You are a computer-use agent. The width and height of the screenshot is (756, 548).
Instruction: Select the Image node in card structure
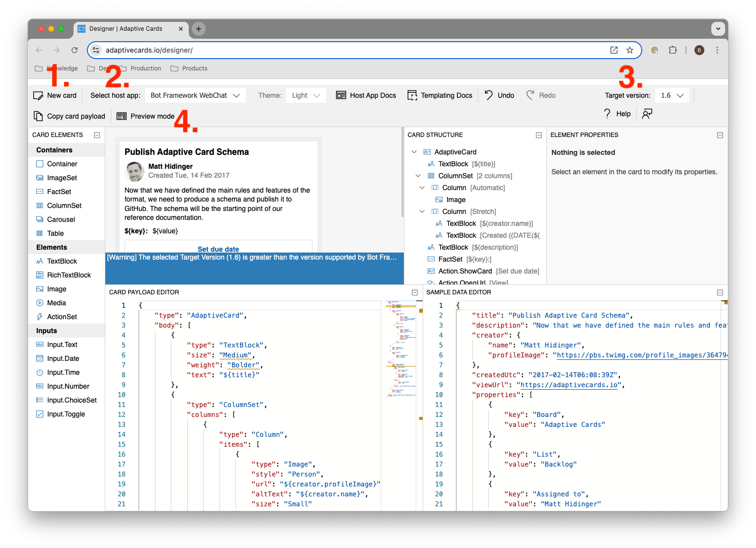coord(451,200)
